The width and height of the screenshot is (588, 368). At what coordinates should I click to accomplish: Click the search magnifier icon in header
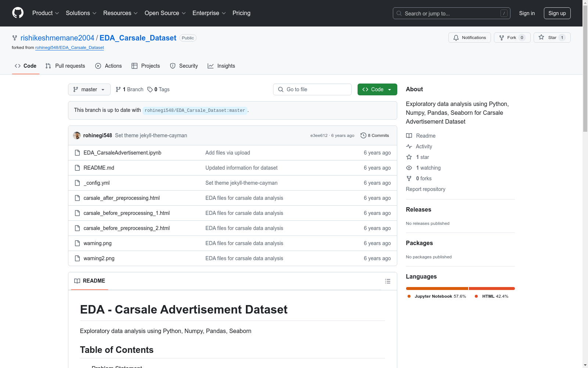(x=399, y=13)
